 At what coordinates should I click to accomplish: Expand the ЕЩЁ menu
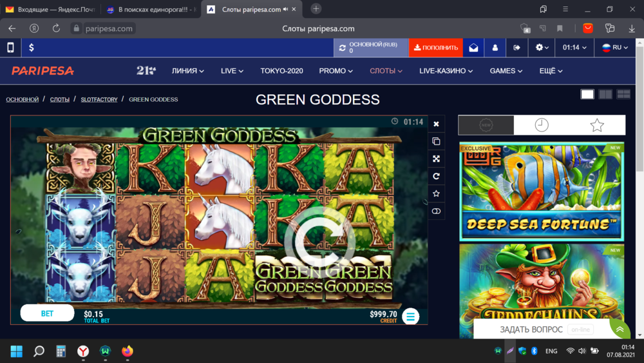(x=551, y=71)
